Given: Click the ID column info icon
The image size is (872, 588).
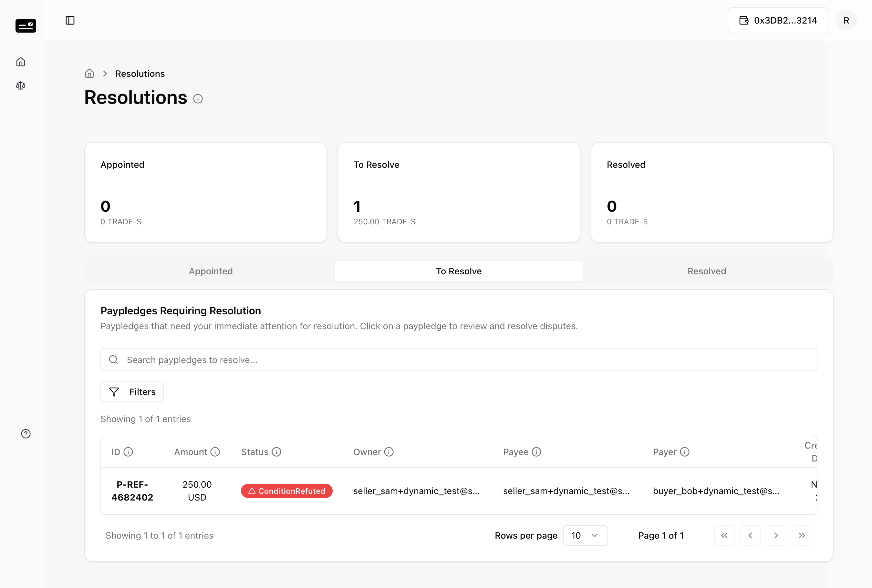Looking at the screenshot, I should click(128, 452).
